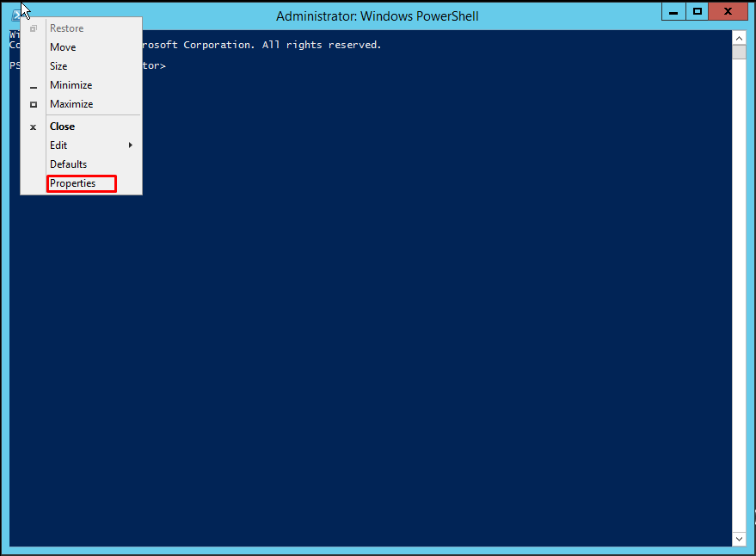Screen dimensions: 756x556
Task: Close PowerShell with the red X button
Action: (x=728, y=12)
